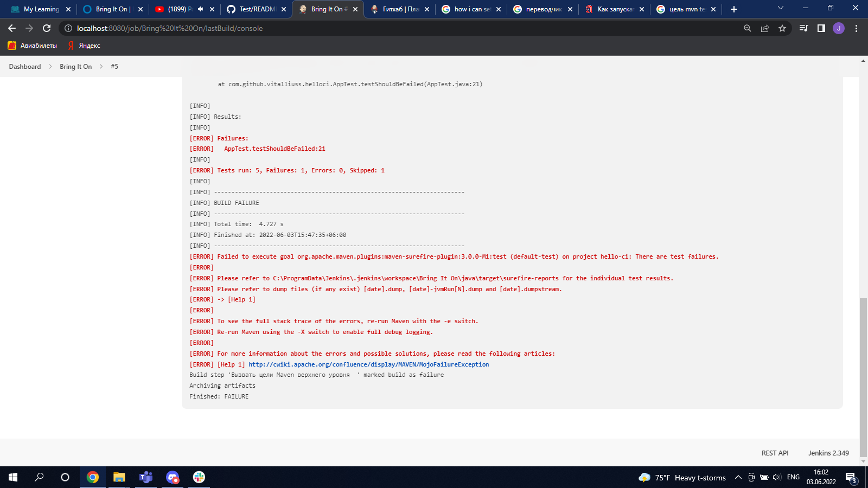
Task: Open Windows taskbar search
Action: click(39, 477)
